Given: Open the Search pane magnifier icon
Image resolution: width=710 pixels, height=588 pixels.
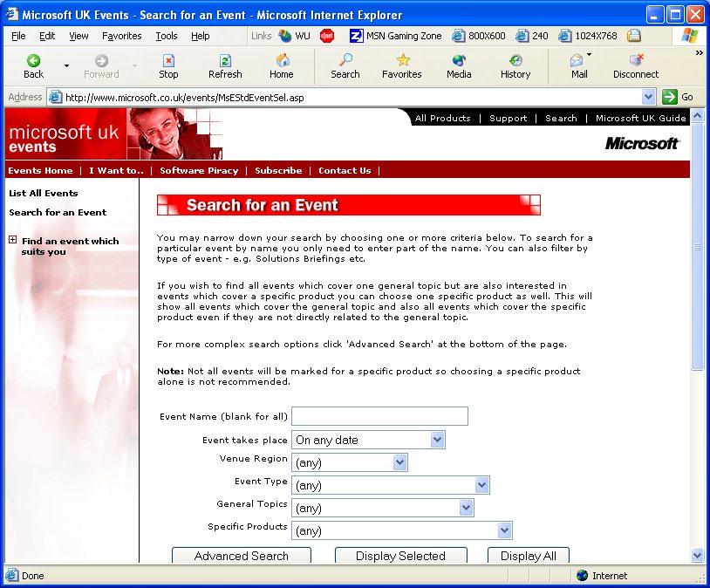Looking at the screenshot, I should coord(345,61).
